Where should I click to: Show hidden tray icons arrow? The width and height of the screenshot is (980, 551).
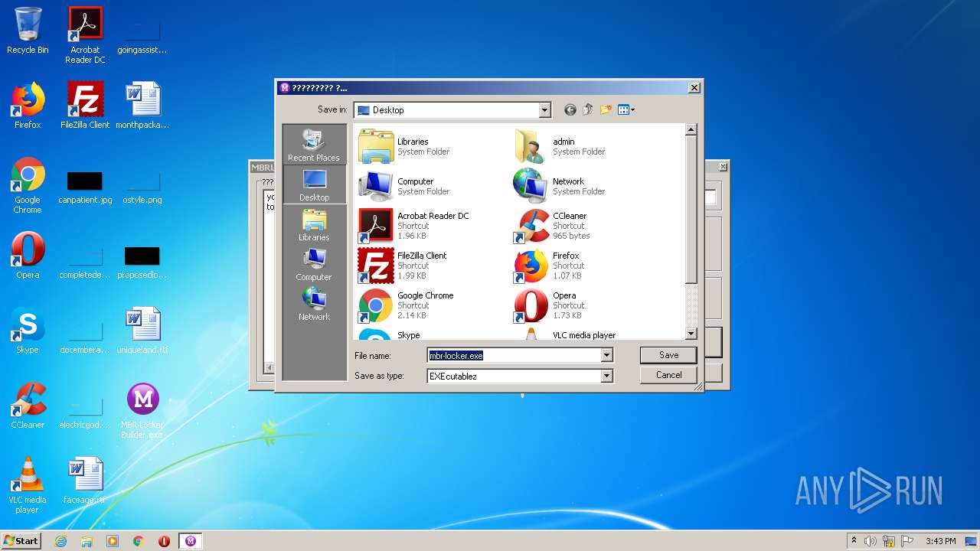pos(854,541)
